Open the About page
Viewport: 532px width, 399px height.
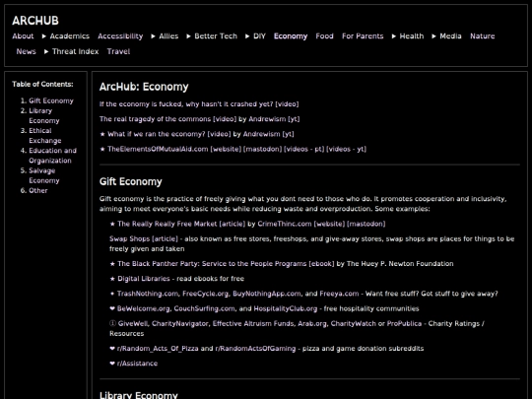(23, 36)
